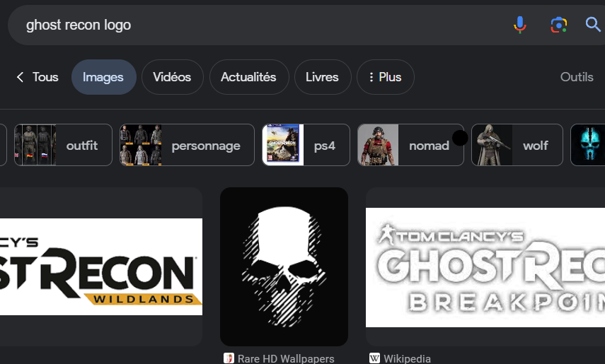This screenshot has width=605, height=364.
Task: Select the blue skull filter chip
Action: (x=587, y=145)
